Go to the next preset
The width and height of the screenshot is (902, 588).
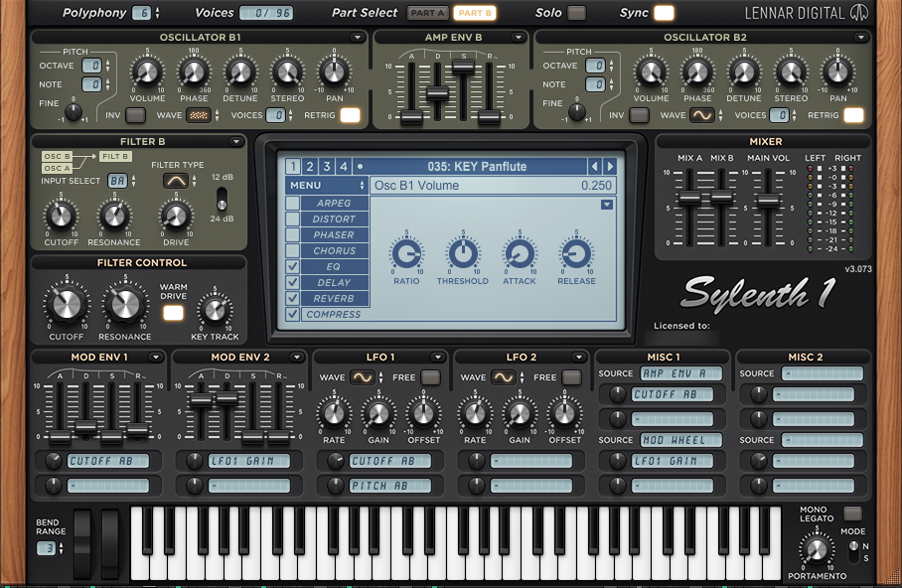point(610,167)
